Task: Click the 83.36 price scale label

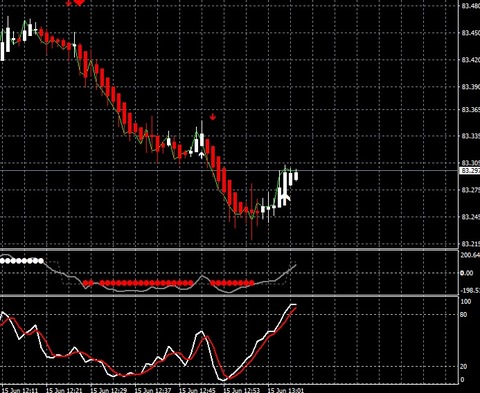Action: coord(471,110)
